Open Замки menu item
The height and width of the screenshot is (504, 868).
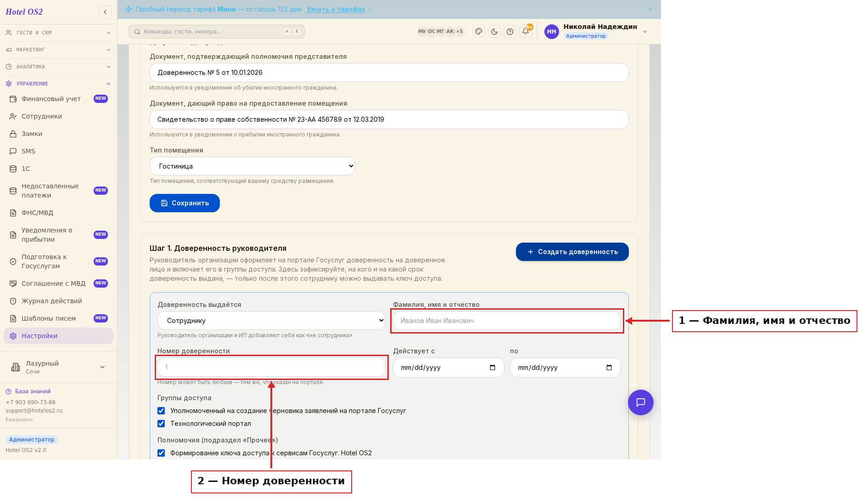tap(58, 134)
